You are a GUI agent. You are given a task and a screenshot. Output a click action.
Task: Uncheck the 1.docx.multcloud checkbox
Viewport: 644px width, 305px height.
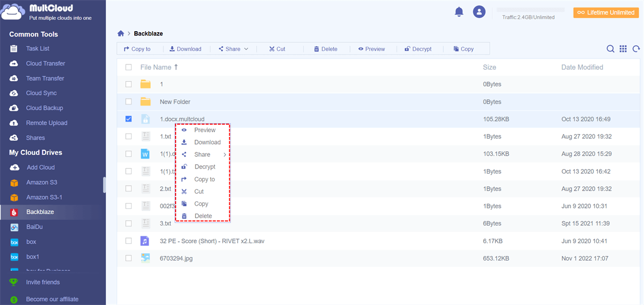pos(128,119)
